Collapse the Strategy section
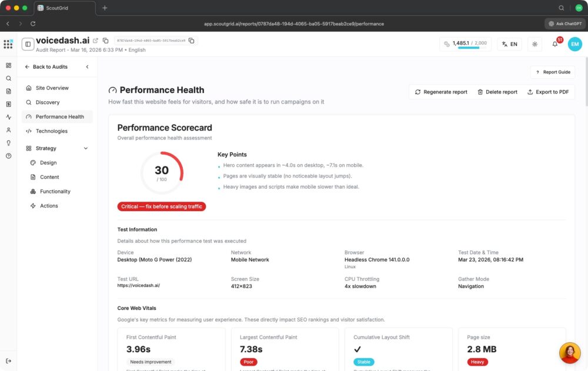The width and height of the screenshot is (588, 371). (x=86, y=149)
